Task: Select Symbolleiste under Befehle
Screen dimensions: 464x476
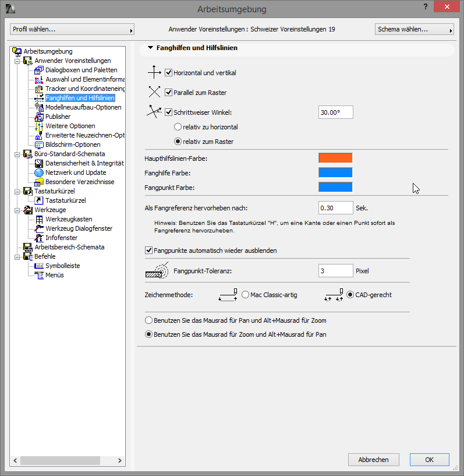Action: point(63,266)
